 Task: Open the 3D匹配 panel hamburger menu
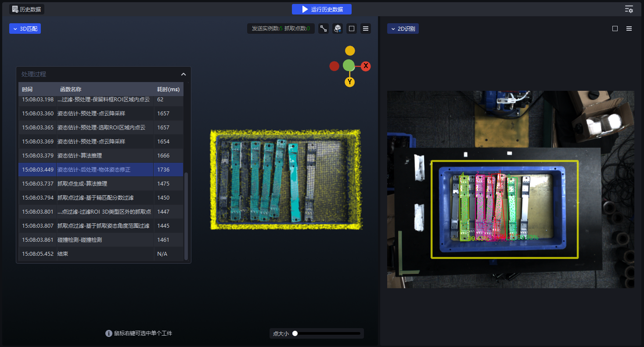tap(366, 29)
